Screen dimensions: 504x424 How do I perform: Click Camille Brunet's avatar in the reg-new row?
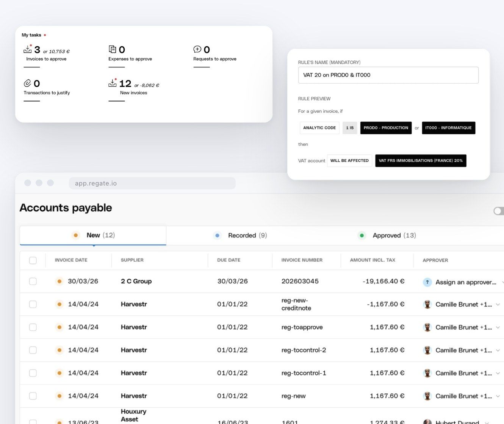(427, 396)
